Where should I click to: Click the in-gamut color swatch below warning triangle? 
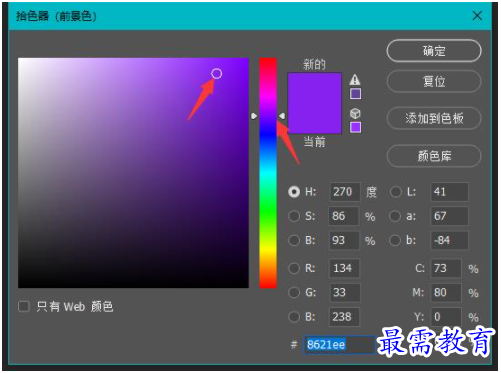355,94
